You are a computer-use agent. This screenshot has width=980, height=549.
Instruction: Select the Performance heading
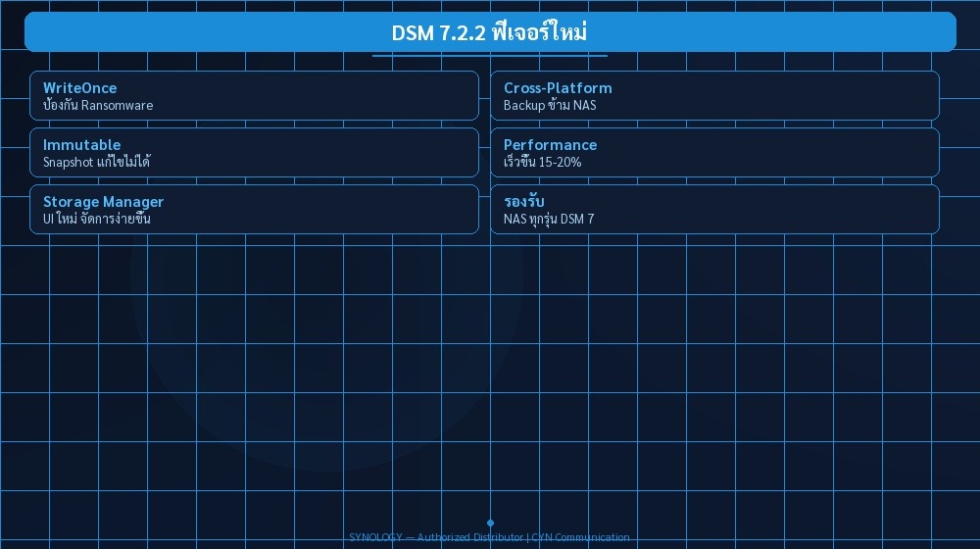pos(550,145)
